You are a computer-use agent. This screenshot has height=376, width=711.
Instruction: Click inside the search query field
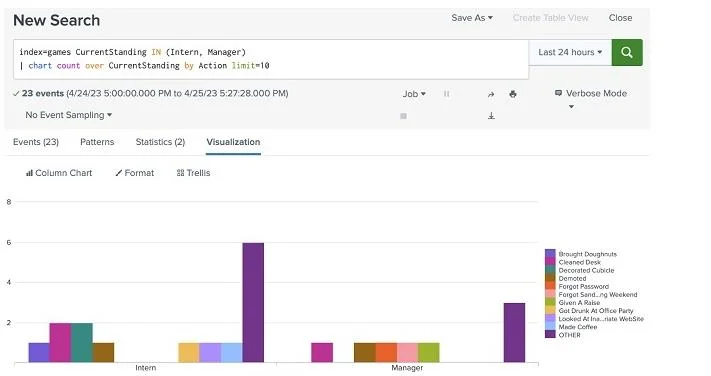pyautogui.click(x=271, y=59)
